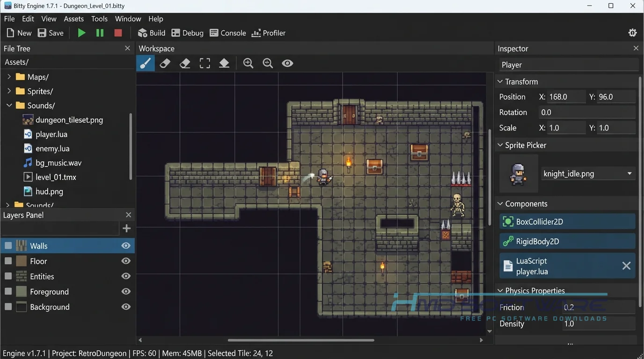Close the File Tree panel
Screen dimensions: 644x359
[x=127, y=48]
